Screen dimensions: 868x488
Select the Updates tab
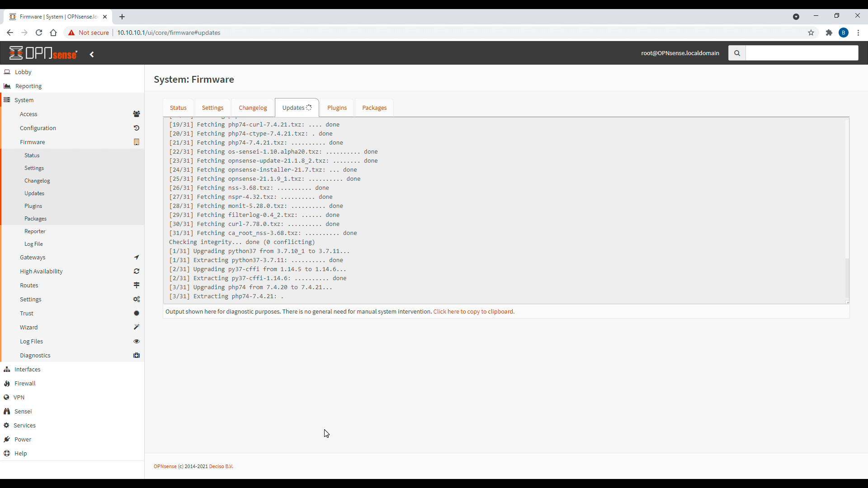(297, 108)
